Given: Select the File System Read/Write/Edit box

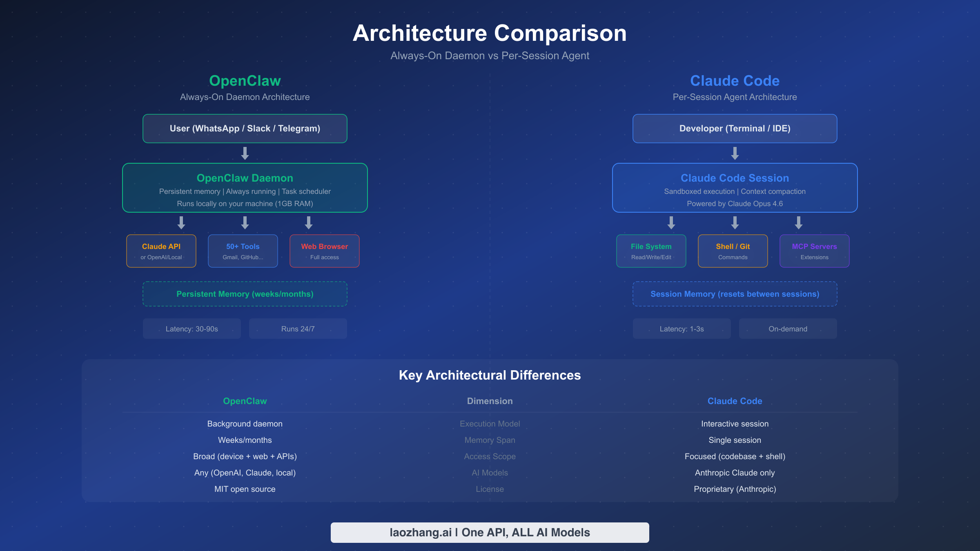Looking at the screenshot, I should point(651,251).
